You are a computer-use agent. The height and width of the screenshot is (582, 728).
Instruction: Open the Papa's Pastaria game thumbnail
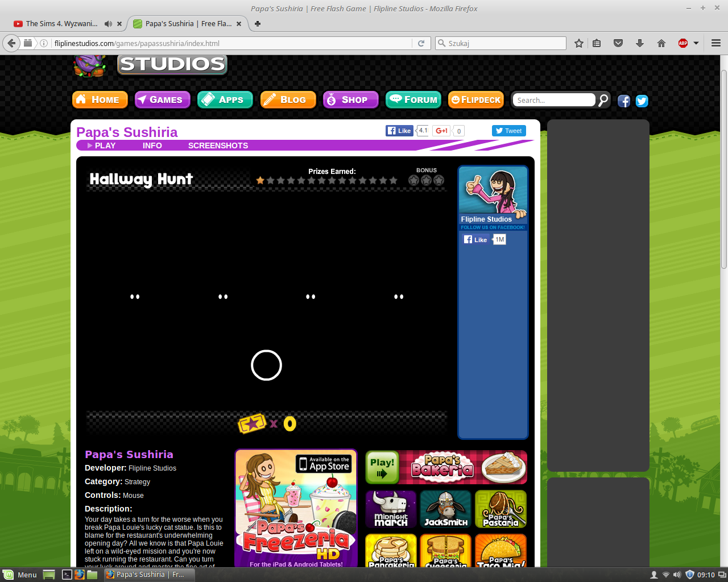[x=500, y=509]
